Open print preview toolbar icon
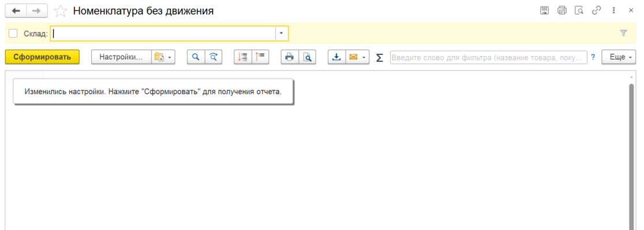 pyautogui.click(x=307, y=57)
